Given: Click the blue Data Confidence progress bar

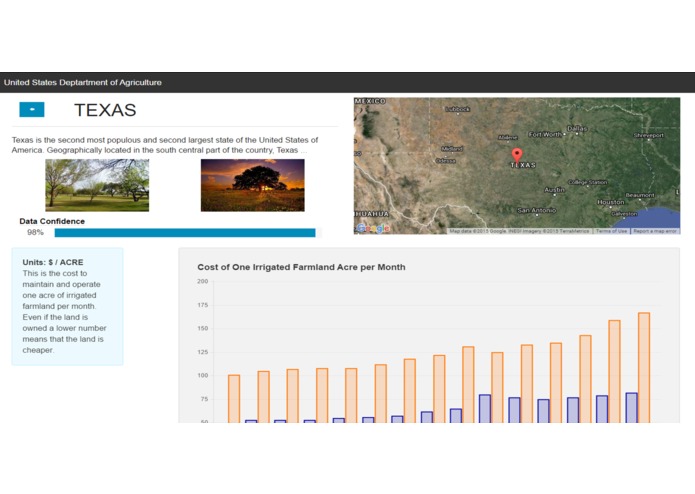Looking at the screenshot, I should point(185,233).
